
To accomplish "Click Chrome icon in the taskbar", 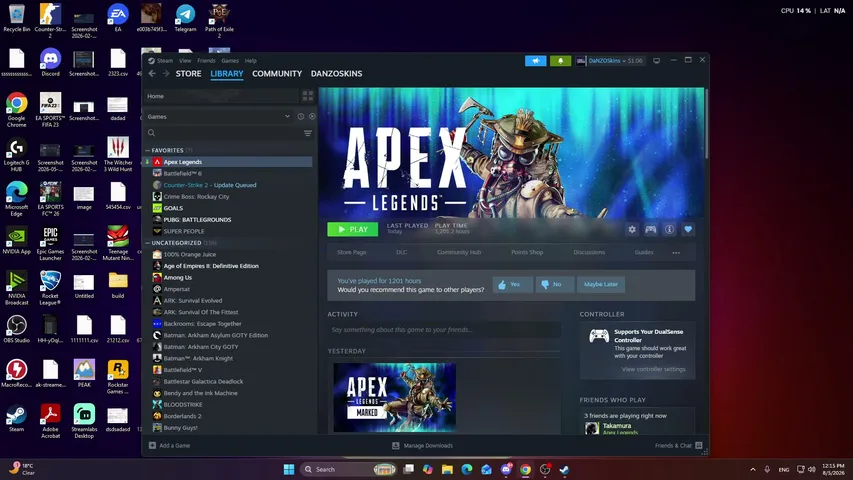I will [525, 469].
